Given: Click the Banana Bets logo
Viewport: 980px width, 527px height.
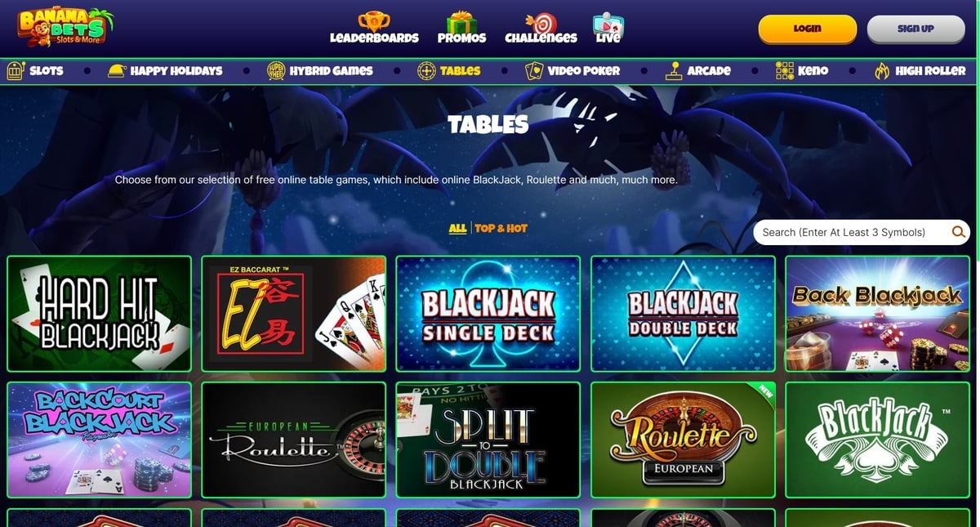Looking at the screenshot, I should point(64,27).
